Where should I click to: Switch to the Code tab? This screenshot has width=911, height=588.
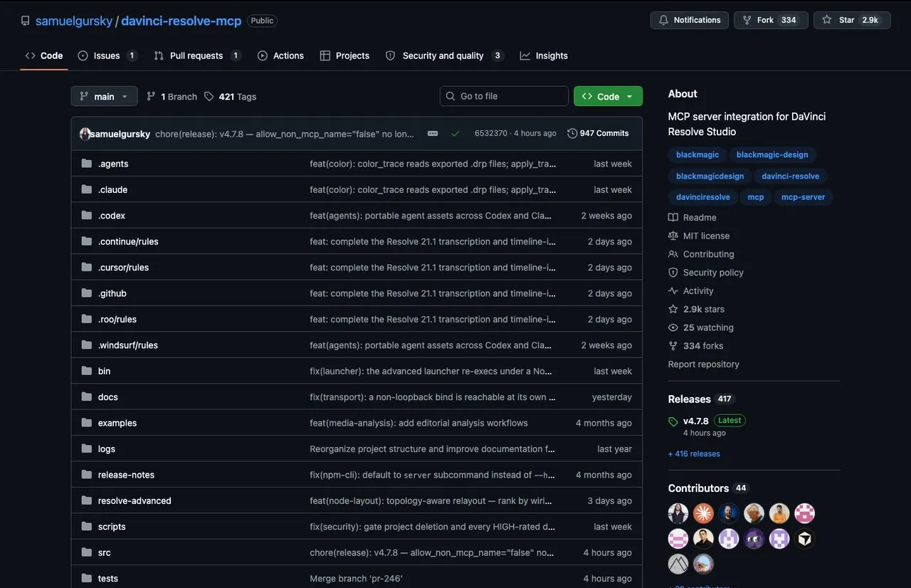pos(44,56)
